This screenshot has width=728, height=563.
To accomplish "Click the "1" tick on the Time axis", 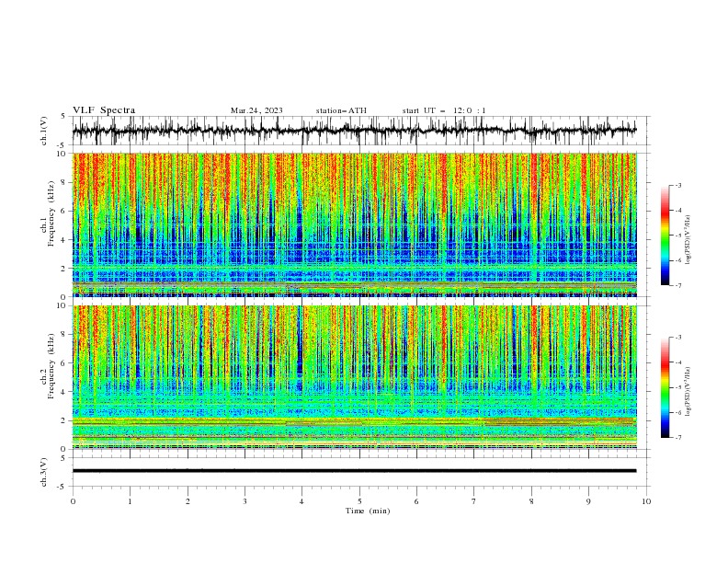I will [131, 501].
